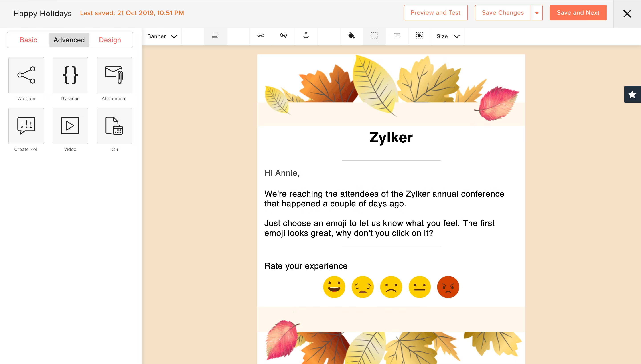The height and width of the screenshot is (364, 641).
Task: Click the remove link (unlink) icon
Action: (x=283, y=36)
